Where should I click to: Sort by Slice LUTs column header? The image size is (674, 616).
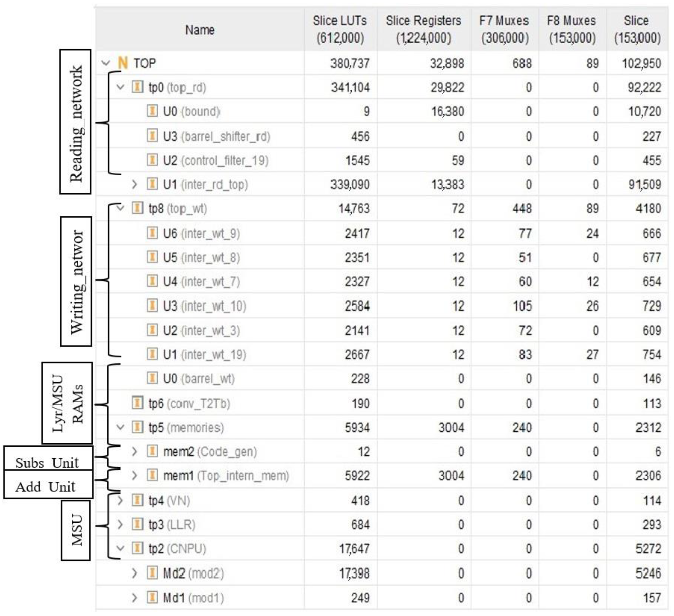[x=340, y=29]
